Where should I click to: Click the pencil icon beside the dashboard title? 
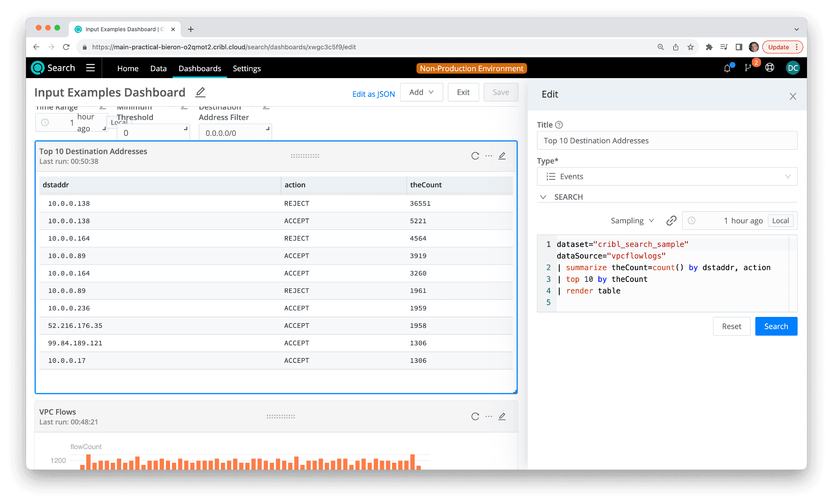tap(200, 92)
